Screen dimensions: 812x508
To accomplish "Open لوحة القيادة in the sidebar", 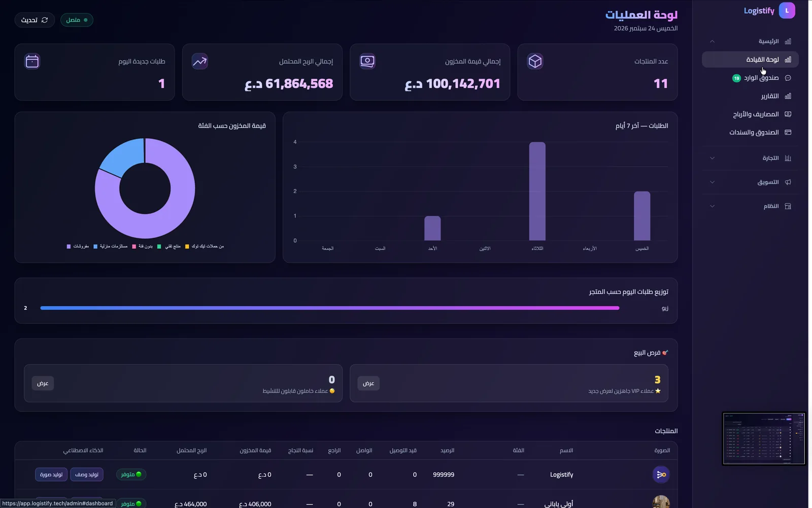I will click(750, 59).
